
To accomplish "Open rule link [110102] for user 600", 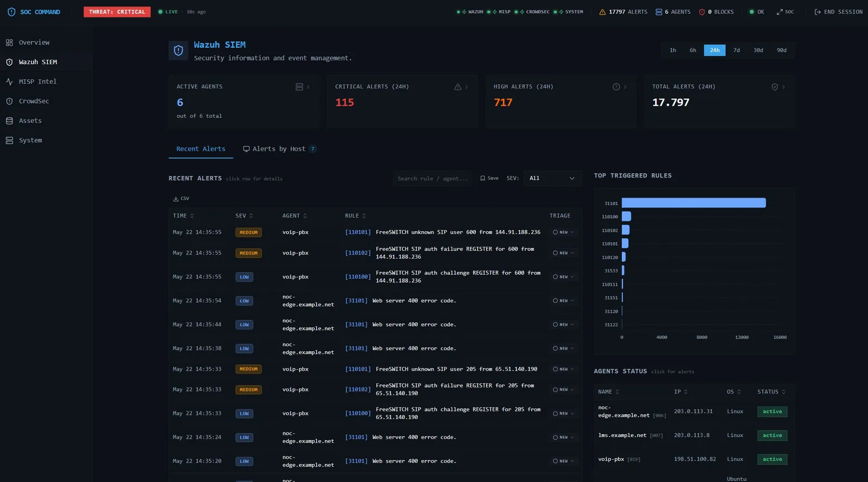I will pyautogui.click(x=358, y=253).
